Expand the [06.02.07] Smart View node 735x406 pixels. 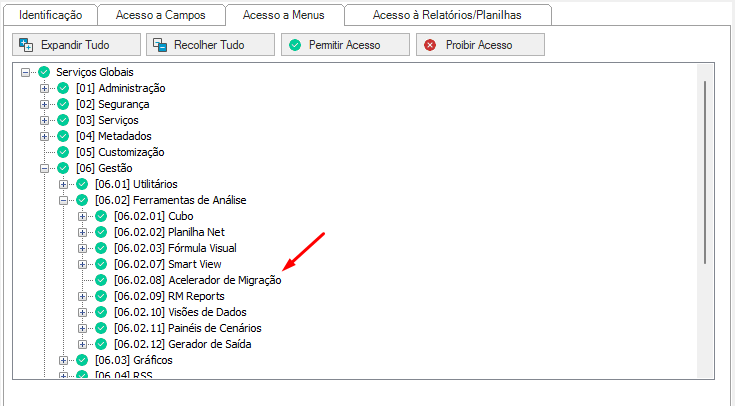click(82, 264)
